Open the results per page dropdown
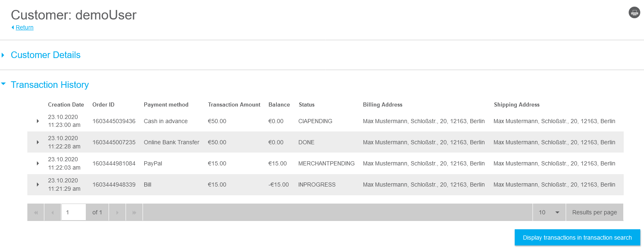 click(x=549, y=212)
